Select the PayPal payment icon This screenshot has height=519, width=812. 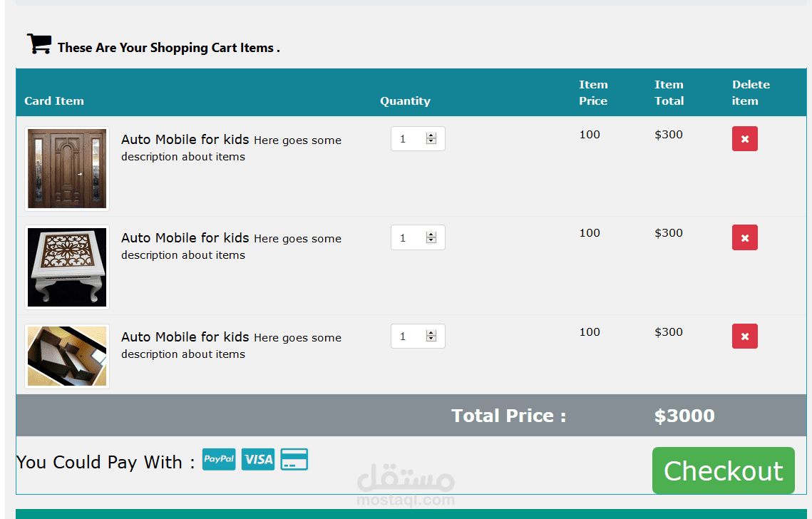219,459
